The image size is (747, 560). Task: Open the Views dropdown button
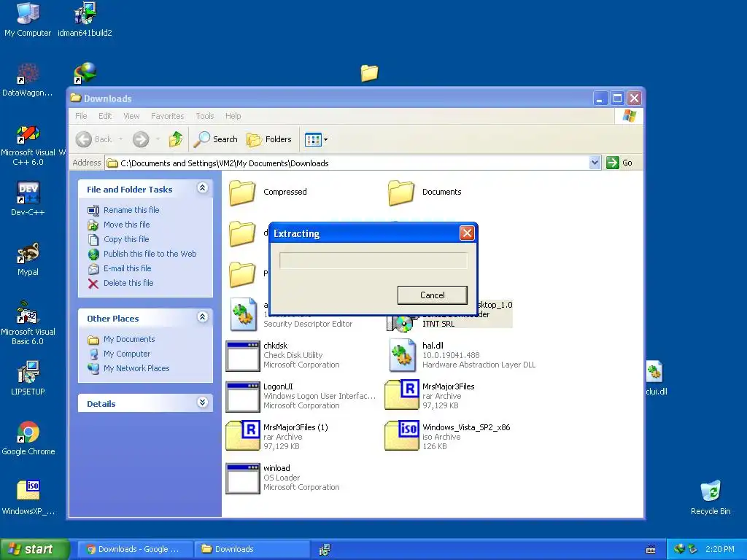tap(316, 139)
